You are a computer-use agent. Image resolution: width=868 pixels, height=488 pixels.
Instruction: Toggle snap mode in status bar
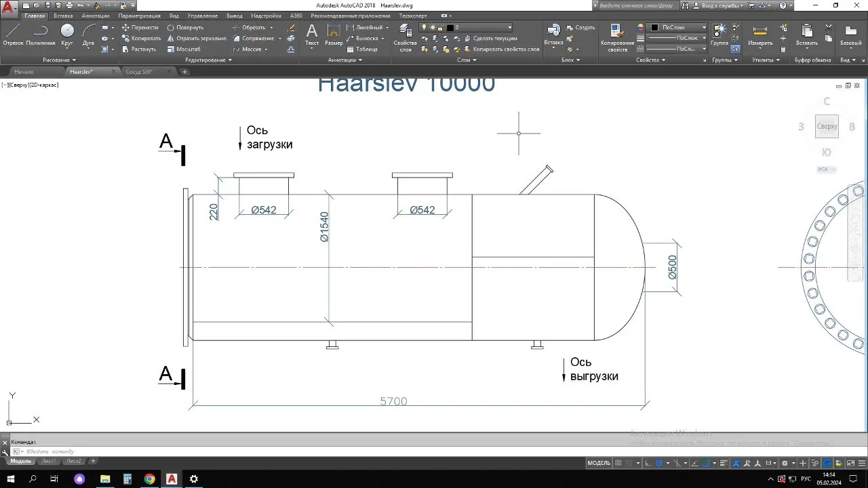(x=629, y=463)
